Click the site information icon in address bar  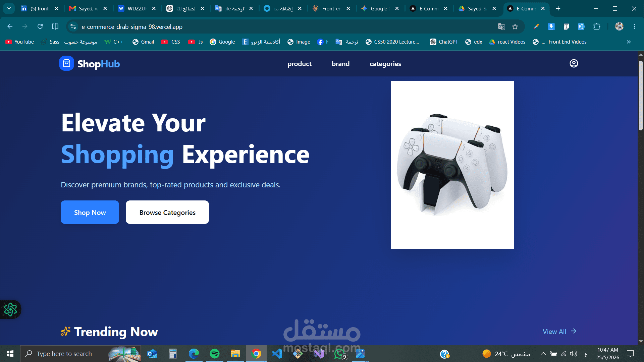73,26
